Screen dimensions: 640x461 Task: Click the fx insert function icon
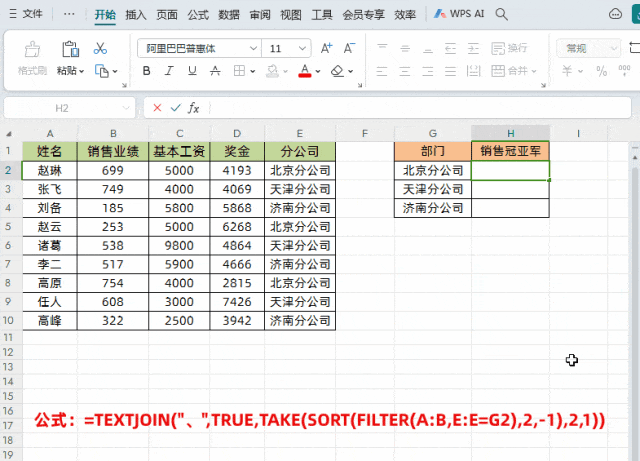pyautogui.click(x=193, y=108)
